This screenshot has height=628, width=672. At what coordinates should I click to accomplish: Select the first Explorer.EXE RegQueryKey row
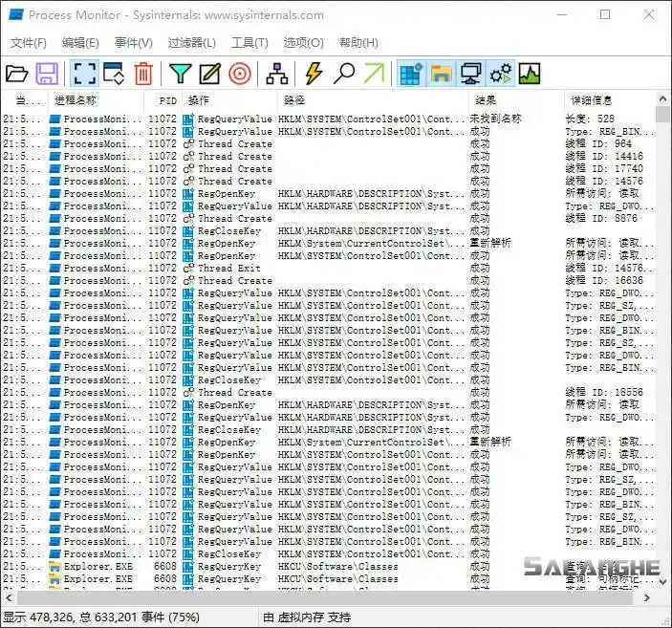[x=328, y=566]
